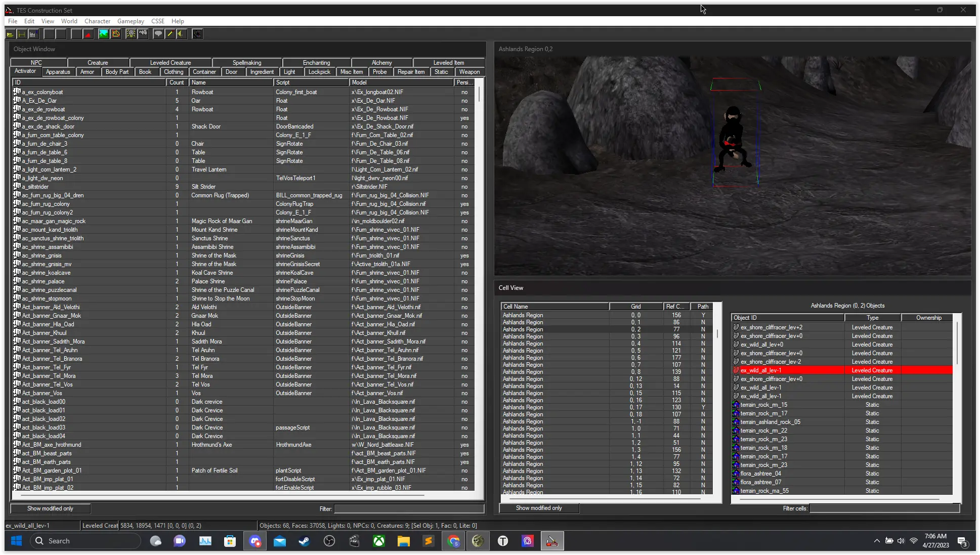Select the a_siltstrider row
This screenshot has width=980, height=555.
pyautogui.click(x=243, y=187)
